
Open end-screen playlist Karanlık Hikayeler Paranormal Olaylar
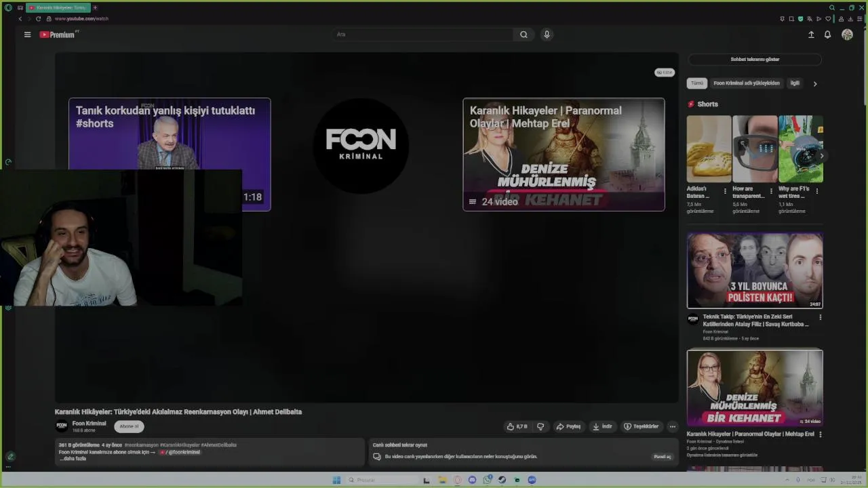click(x=564, y=155)
